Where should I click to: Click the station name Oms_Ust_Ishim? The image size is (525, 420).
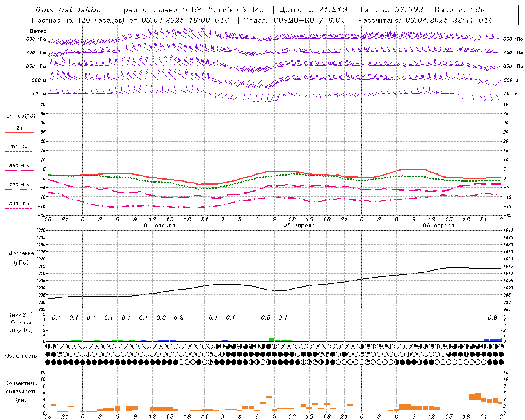(x=68, y=10)
